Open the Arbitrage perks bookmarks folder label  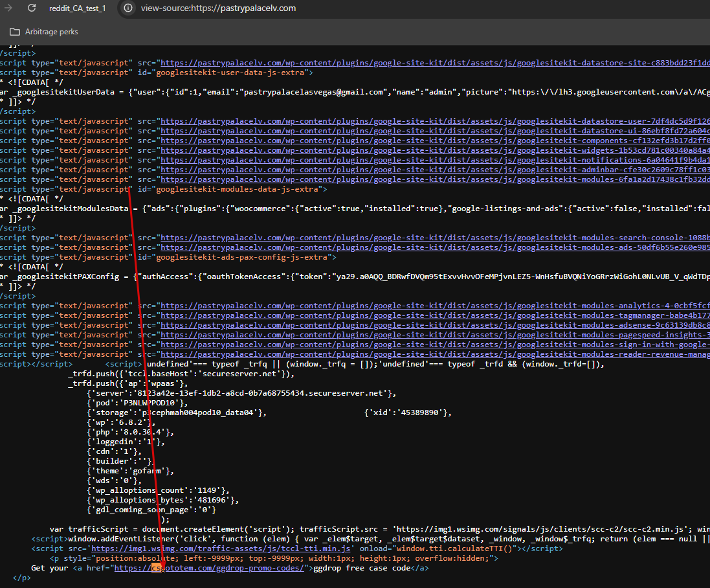click(x=52, y=32)
